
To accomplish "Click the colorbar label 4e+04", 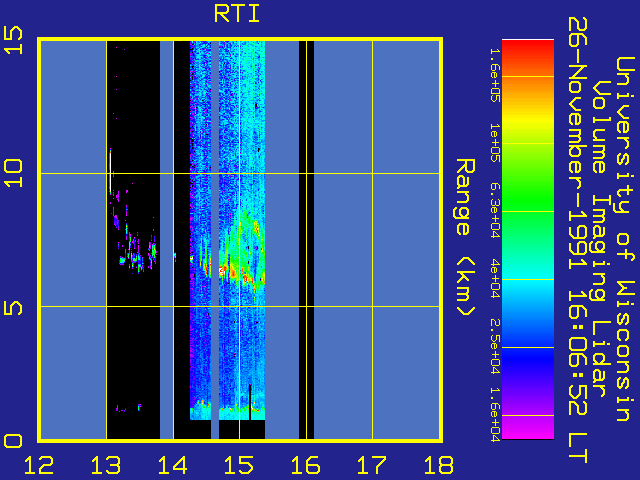I will pyautogui.click(x=494, y=279).
